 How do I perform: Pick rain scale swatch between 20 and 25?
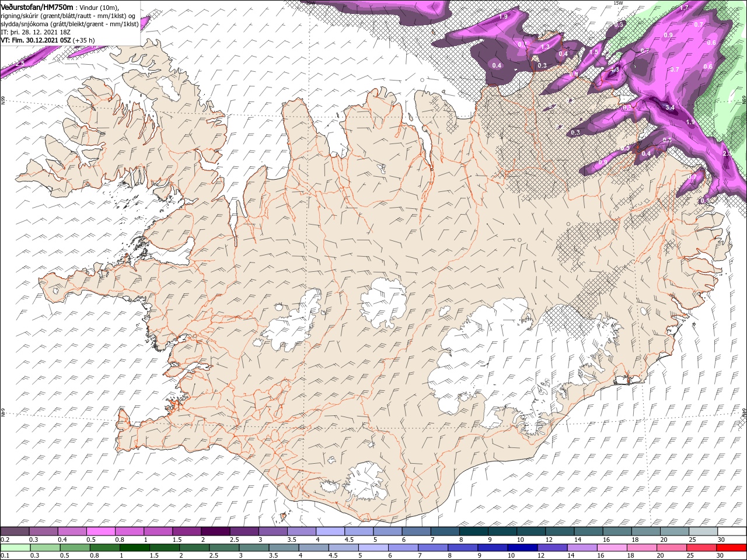tap(672, 548)
